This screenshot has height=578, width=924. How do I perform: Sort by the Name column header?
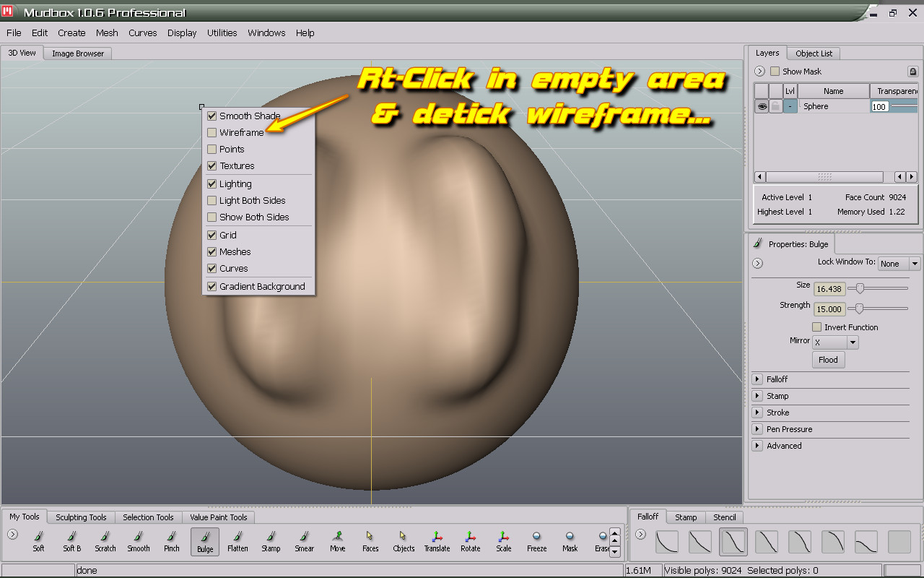833,91
